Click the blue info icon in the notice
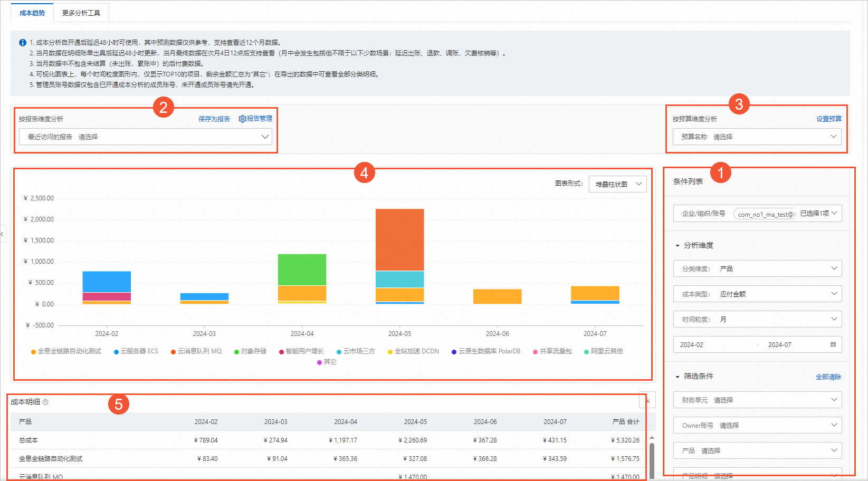868x481 pixels. click(x=23, y=43)
